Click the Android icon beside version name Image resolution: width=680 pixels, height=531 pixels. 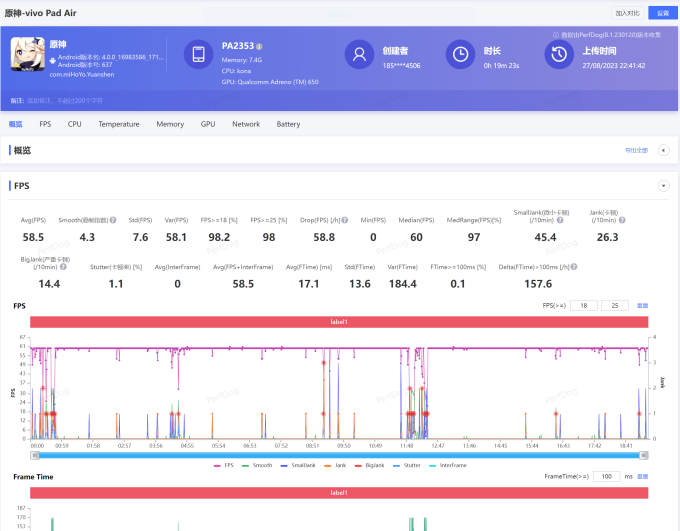pyautogui.click(x=52, y=61)
